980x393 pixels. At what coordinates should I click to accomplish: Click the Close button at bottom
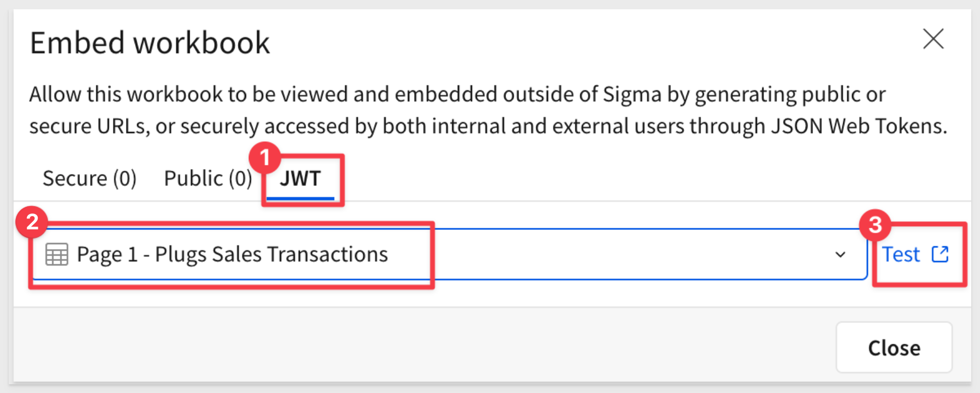(x=894, y=348)
